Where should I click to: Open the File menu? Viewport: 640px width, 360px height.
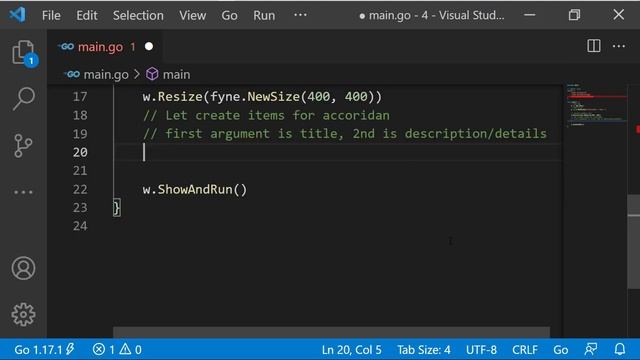click(x=51, y=16)
